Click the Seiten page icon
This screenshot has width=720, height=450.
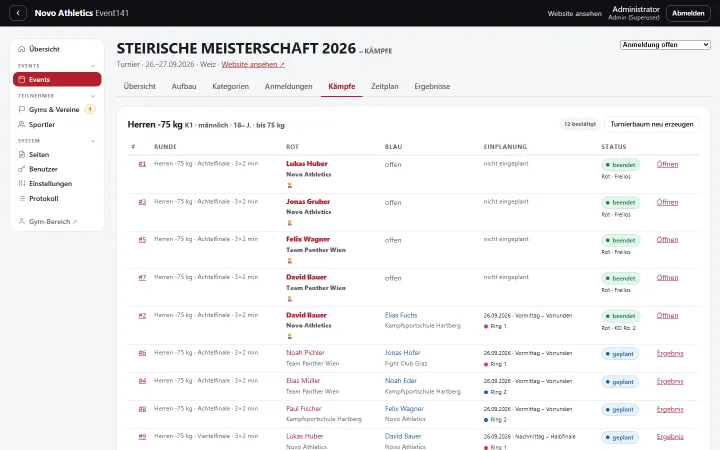tap(22, 155)
